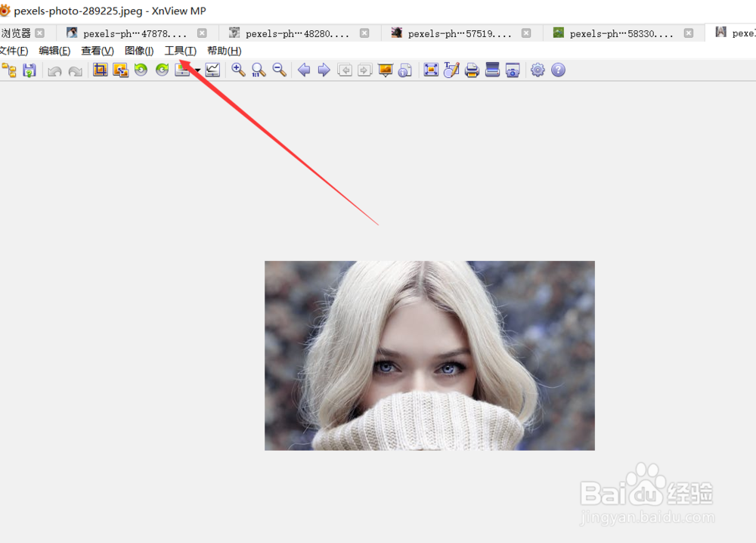Open the 工具(T) menu

(x=181, y=51)
